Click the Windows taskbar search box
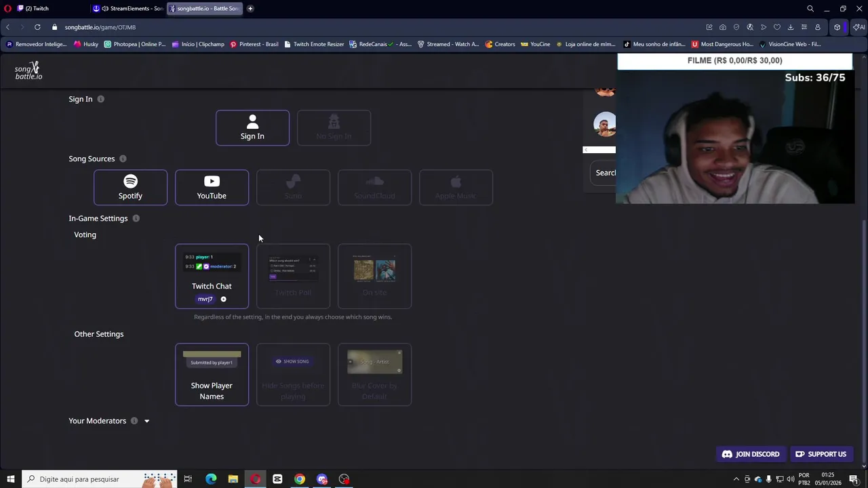 pos(100,479)
